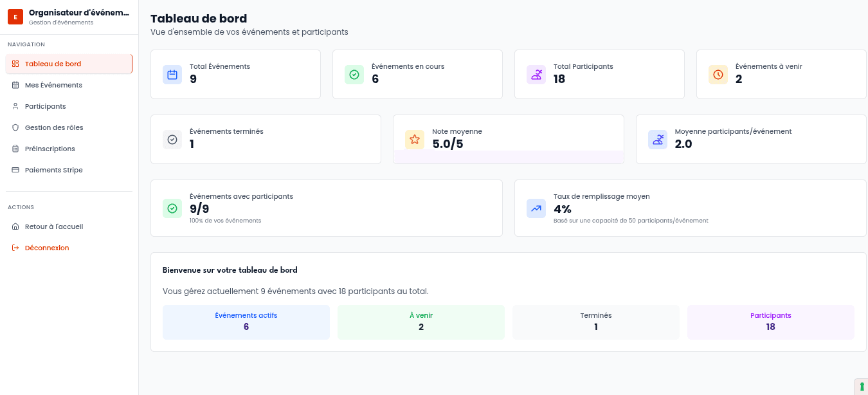Click the grey checkmark icon for Événements terminés
The image size is (868, 395).
click(172, 140)
